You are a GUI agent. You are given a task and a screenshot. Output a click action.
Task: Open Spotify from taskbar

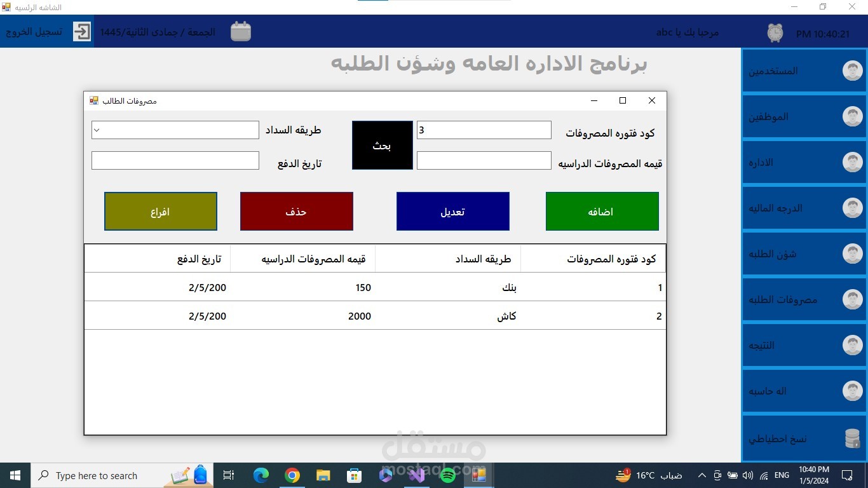tap(447, 475)
